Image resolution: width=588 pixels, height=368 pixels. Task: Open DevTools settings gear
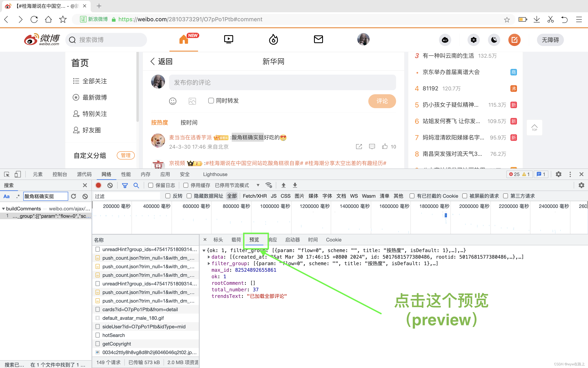[558, 174]
